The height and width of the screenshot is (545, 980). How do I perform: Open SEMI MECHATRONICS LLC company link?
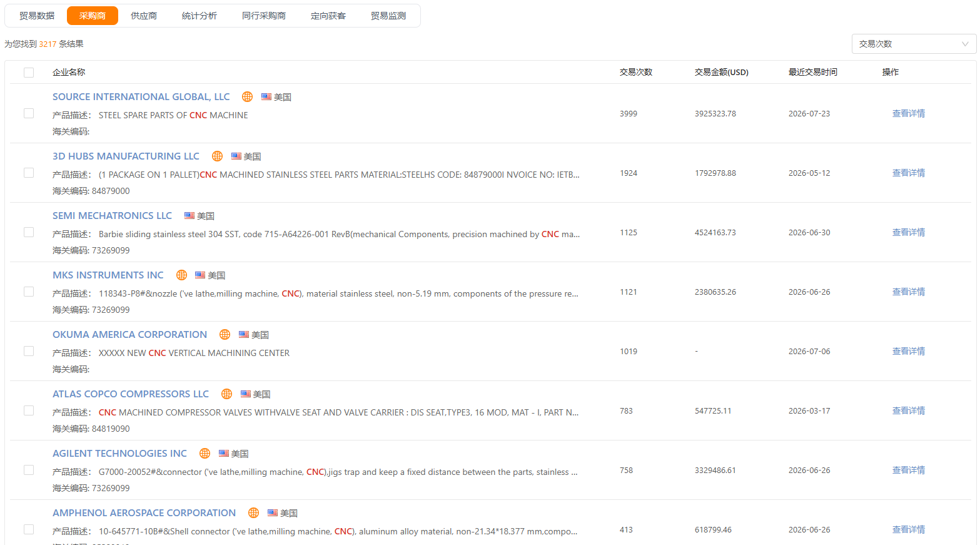pos(113,216)
